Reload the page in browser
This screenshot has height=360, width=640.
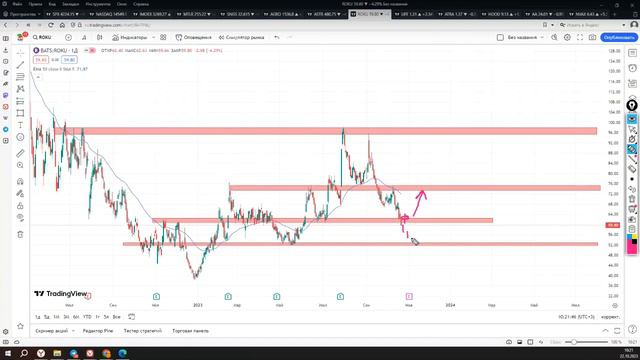tap(51, 25)
